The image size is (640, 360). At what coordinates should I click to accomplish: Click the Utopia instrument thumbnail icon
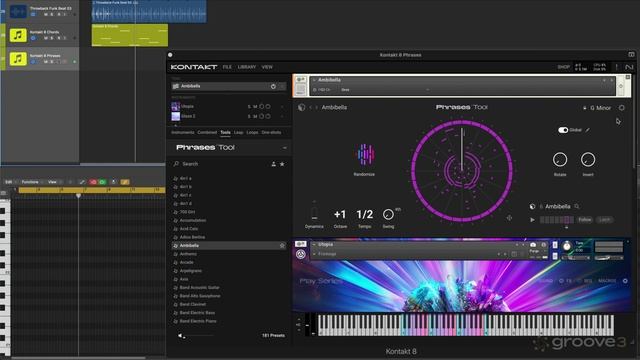(x=176, y=106)
